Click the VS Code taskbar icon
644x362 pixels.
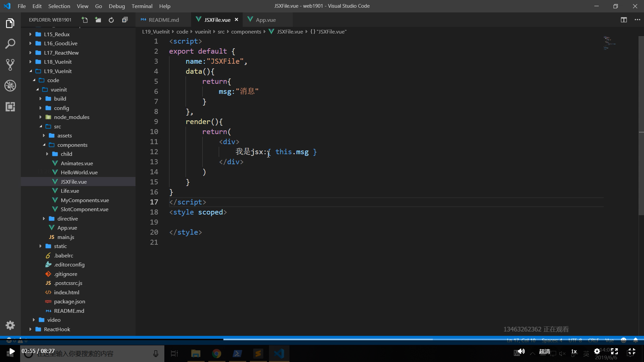[x=279, y=354]
